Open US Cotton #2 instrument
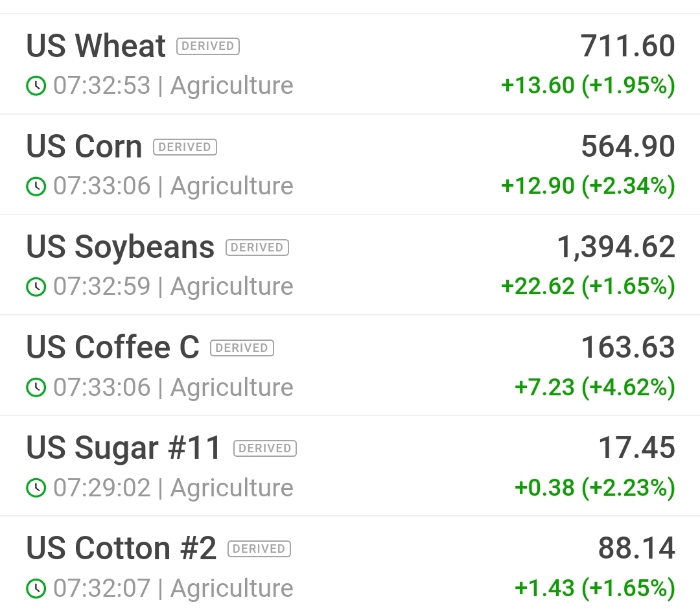 [121, 548]
